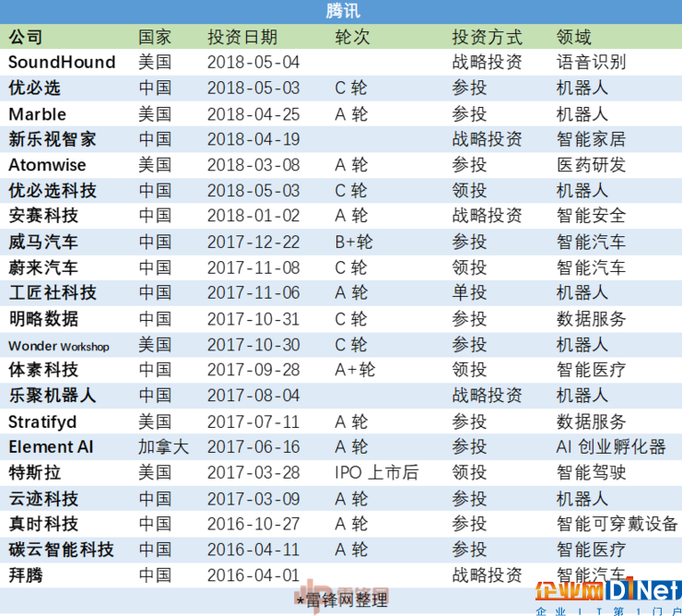Click AI 创业孵化器 field cell

(x=611, y=446)
